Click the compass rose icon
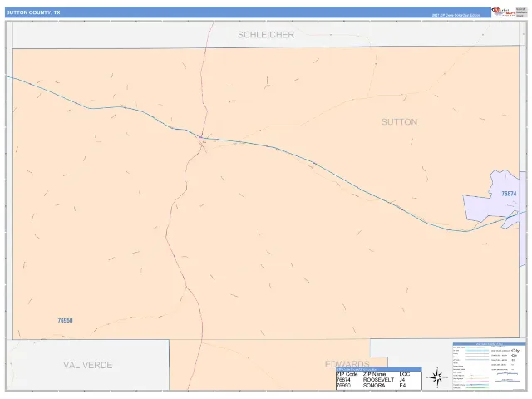Viewport: 532px width, 399px height. pyautogui.click(x=437, y=377)
